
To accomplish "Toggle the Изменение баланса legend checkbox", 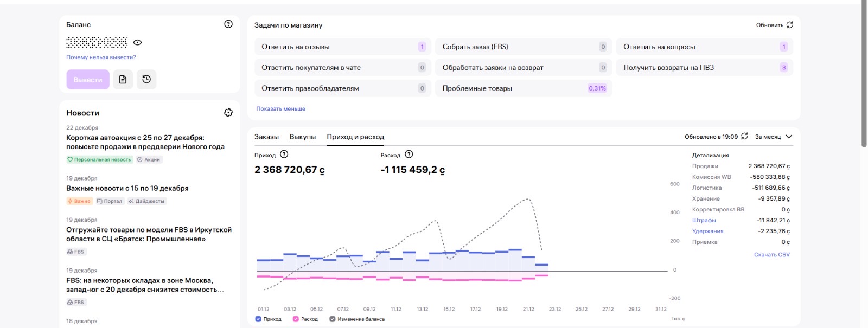I will point(332,319).
